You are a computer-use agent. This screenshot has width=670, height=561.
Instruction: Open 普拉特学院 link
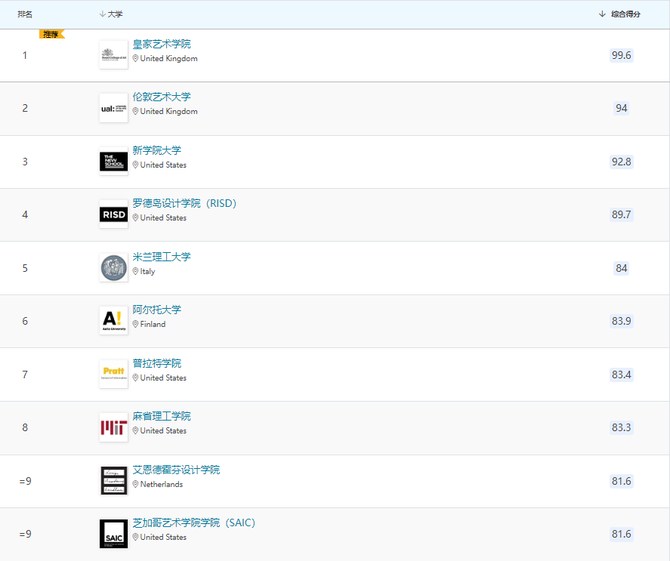[x=157, y=363]
